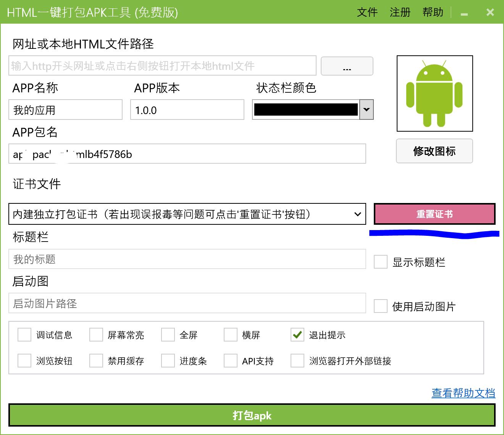Enable 屏幕常亮 keep screen on
504x435 pixels.
[96, 335]
